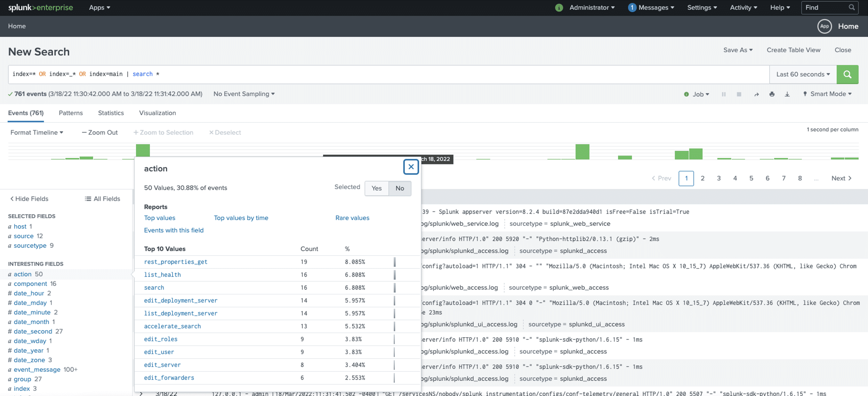Go to results page 8
This screenshot has width=868, height=396.
[799, 178]
